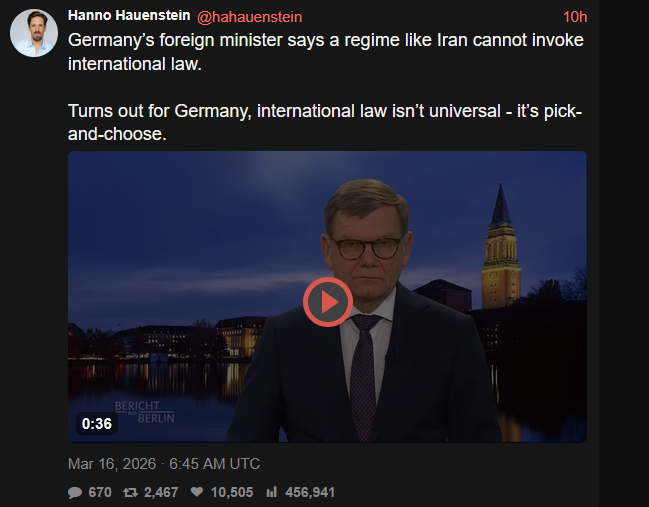The image size is (649, 507).
Task: Click the Bericht aus Berlin watermark
Action: point(144,410)
